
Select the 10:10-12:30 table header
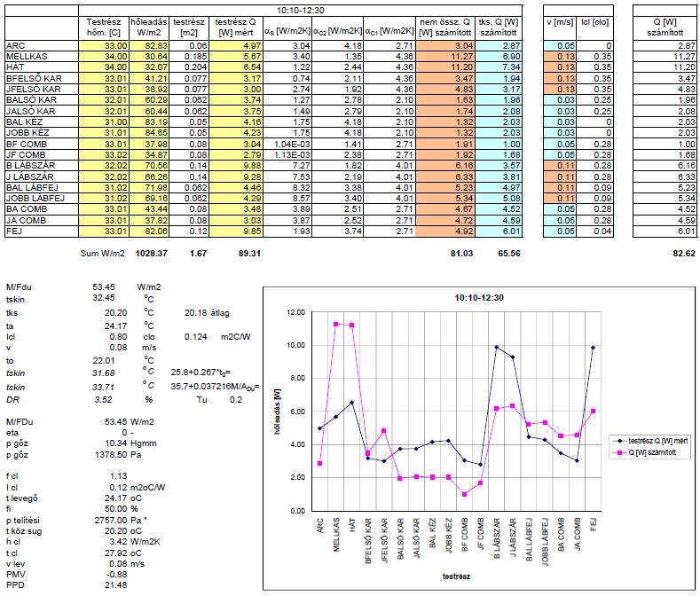pos(301,11)
